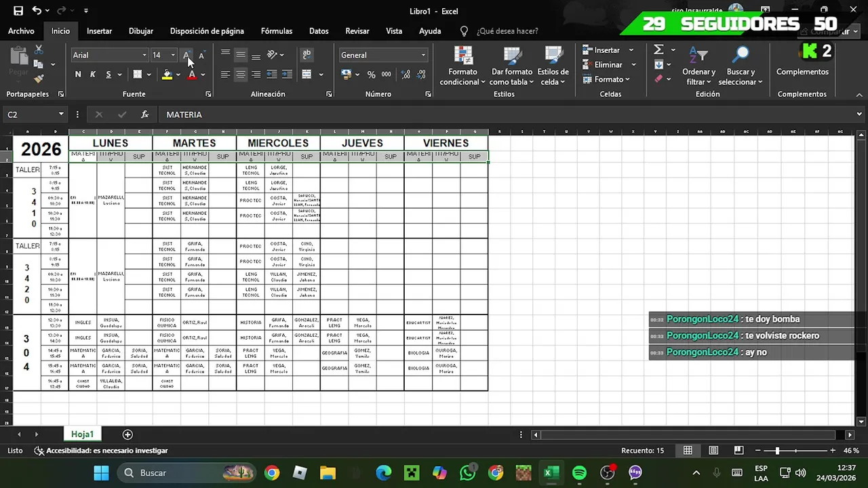This screenshot has height=488, width=868.
Task: Click the Cut scissors icon
Action: tap(39, 49)
